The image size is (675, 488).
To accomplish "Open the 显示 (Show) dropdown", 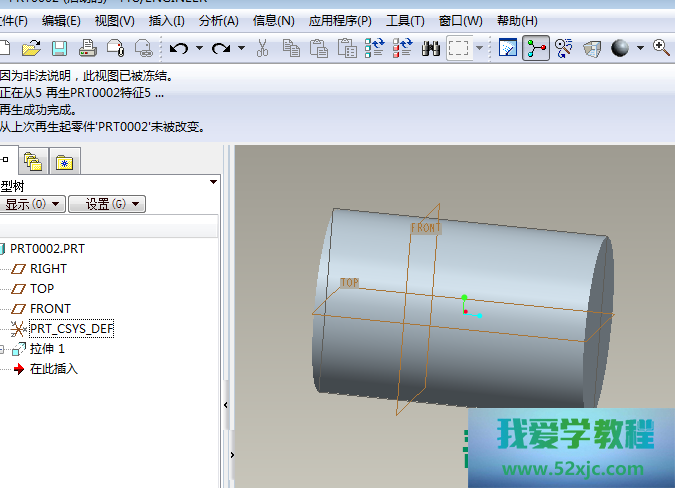I will coord(32,204).
